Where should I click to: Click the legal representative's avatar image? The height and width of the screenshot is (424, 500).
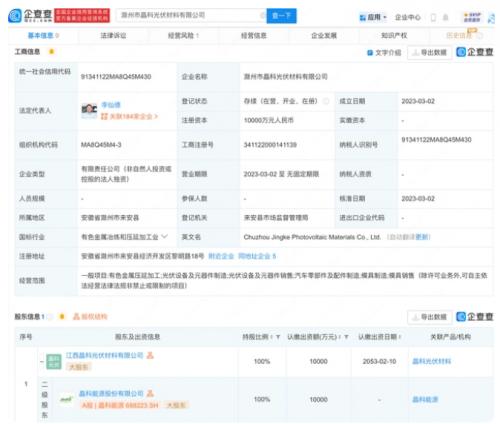pyautogui.click(x=89, y=110)
